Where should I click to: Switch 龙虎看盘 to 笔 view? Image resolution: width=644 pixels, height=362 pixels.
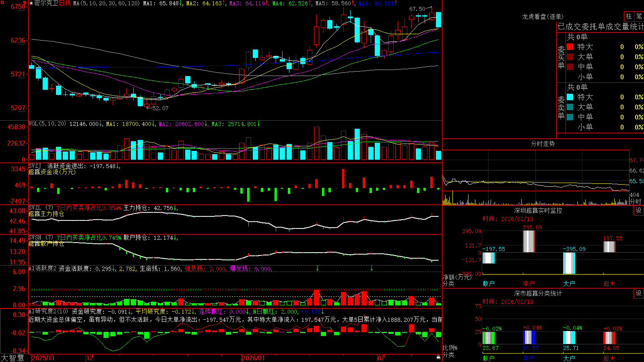click(x=639, y=16)
